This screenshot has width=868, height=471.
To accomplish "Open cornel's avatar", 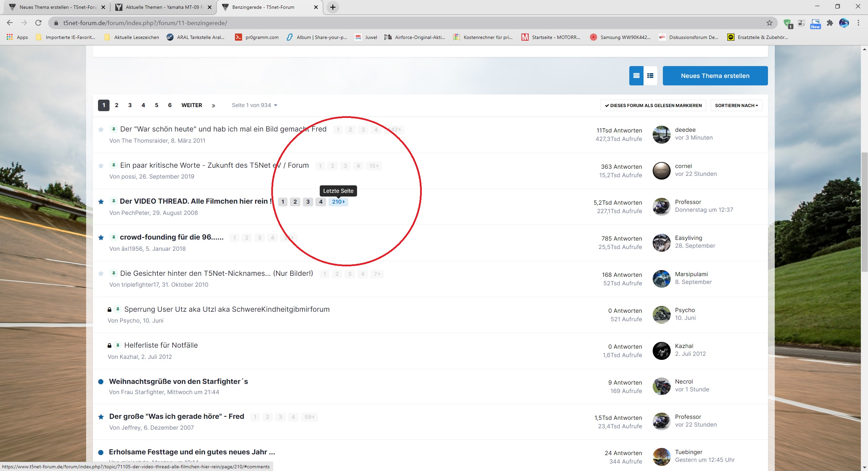I will pyautogui.click(x=662, y=170).
